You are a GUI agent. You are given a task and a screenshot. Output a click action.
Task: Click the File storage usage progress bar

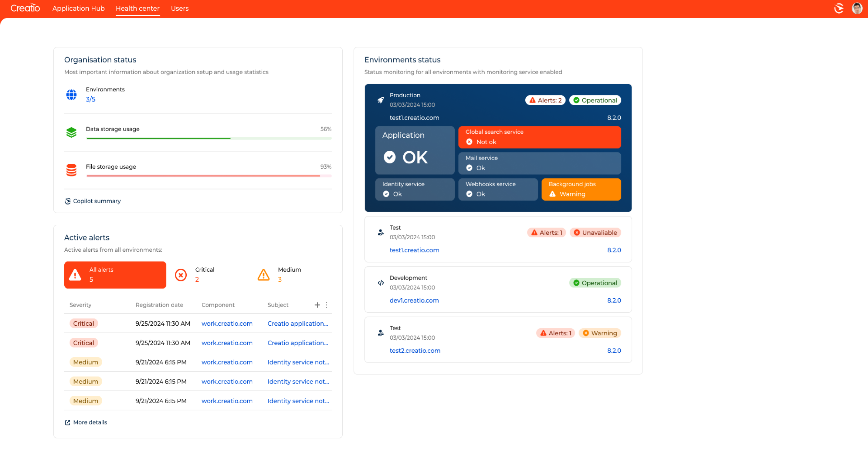(x=209, y=175)
